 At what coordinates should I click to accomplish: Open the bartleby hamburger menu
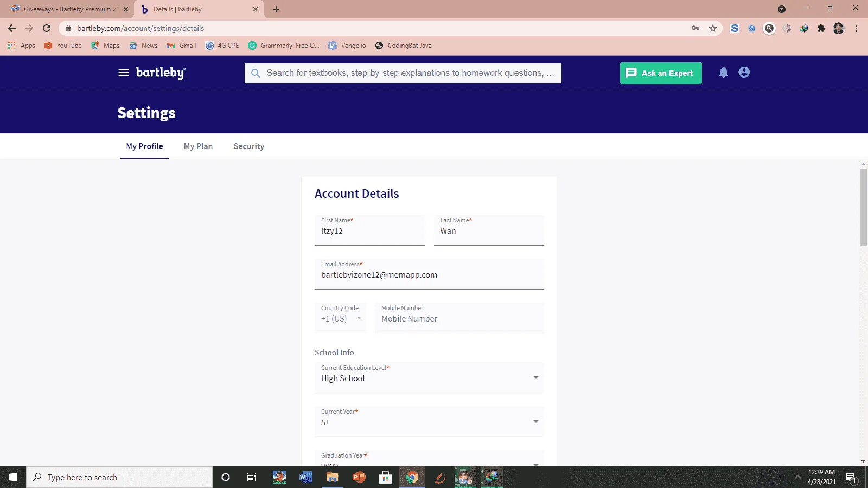(x=124, y=73)
